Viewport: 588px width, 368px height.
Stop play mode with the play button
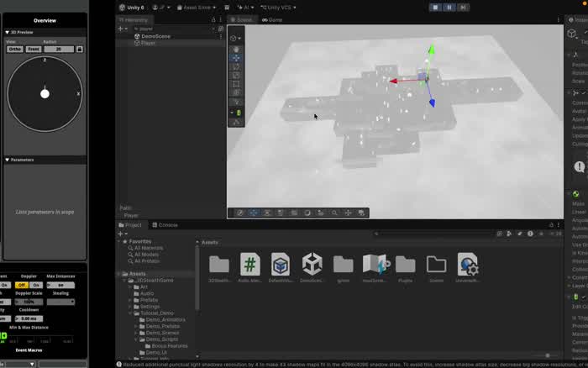pos(435,7)
